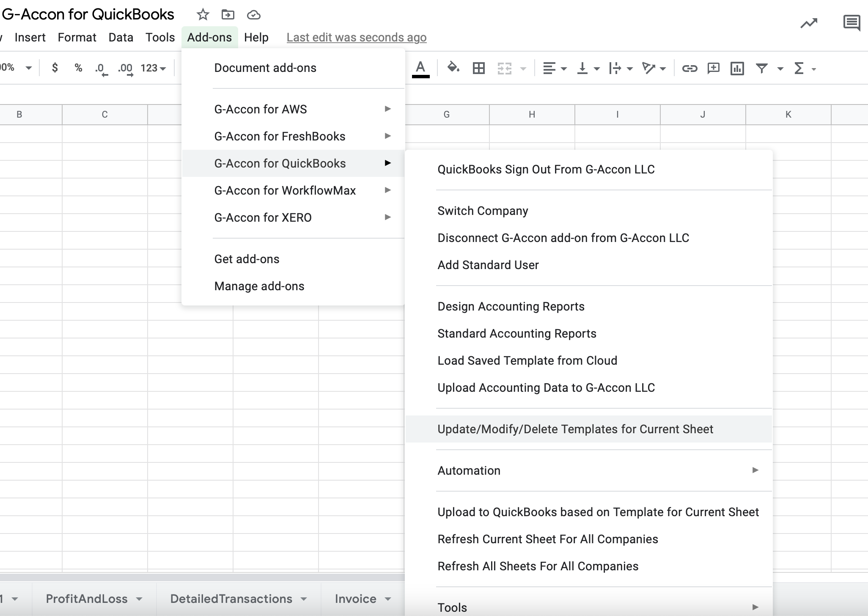Viewport: 868px width, 616px height.
Task: Click the create filter icon
Action: point(762,68)
